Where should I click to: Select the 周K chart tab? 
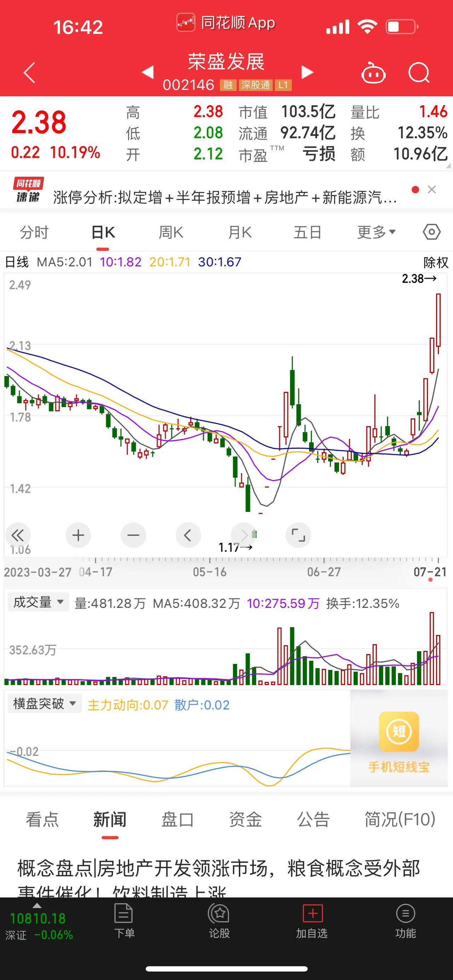[171, 232]
